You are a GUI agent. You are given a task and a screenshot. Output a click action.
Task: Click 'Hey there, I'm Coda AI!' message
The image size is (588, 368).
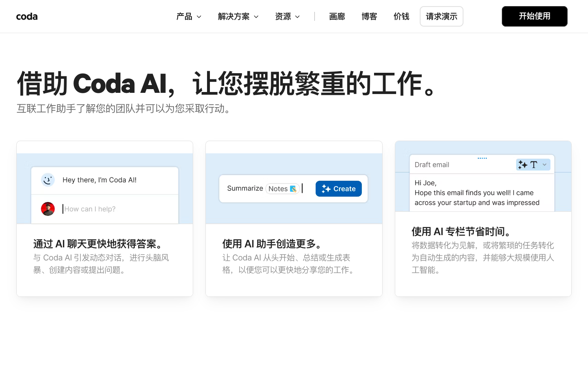coord(100,180)
